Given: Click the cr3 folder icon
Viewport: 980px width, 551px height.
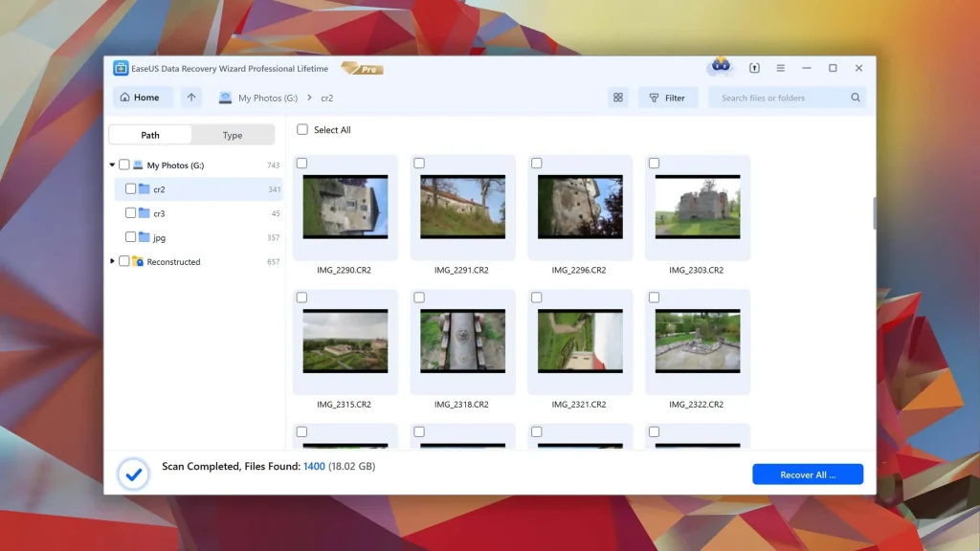Looking at the screenshot, I should (145, 213).
